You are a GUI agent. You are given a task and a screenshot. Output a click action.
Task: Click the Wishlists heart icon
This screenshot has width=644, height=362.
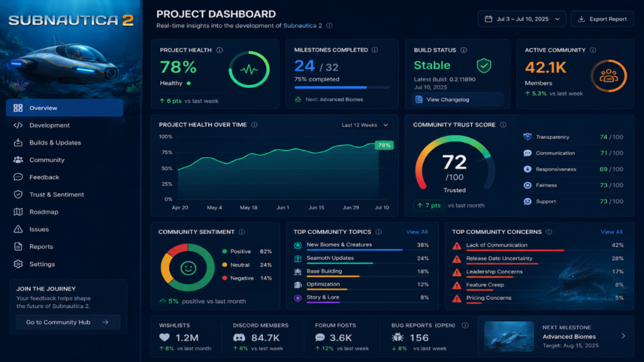click(x=165, y=337)
